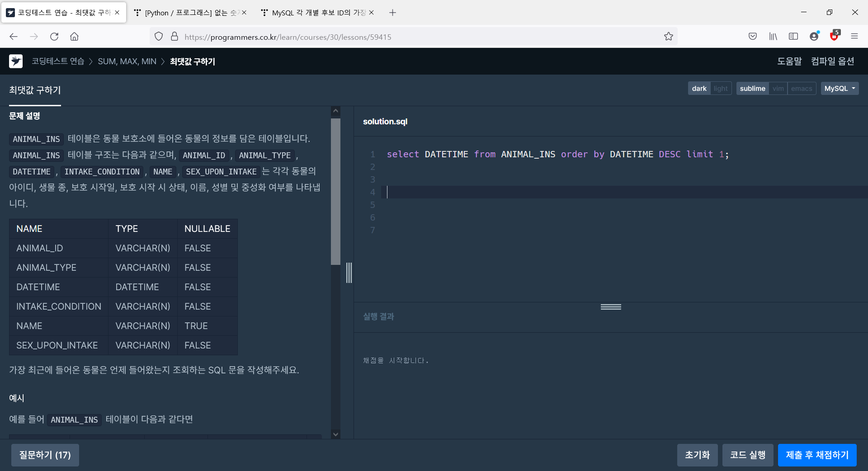Navigate back with the back arrow
The image size is (868, 471).
click(x=13, y=37)
